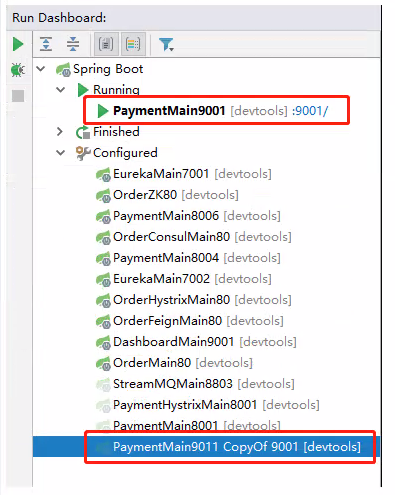The width and height of the screenshot is (395, 495).
Task: Click Spring icon beside OrderZK80
Action: (x=103, y=196)
